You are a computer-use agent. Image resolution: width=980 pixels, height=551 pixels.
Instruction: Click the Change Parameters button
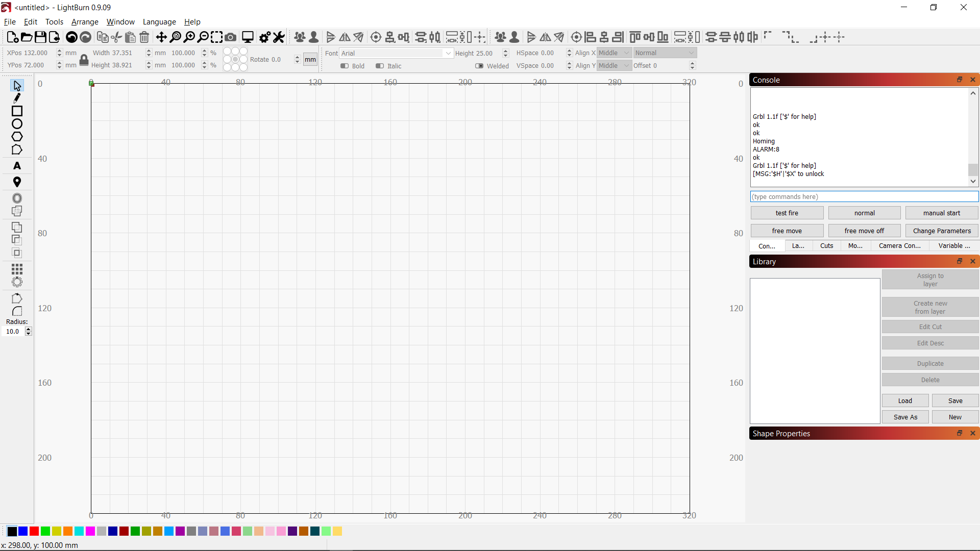point(941,231)
